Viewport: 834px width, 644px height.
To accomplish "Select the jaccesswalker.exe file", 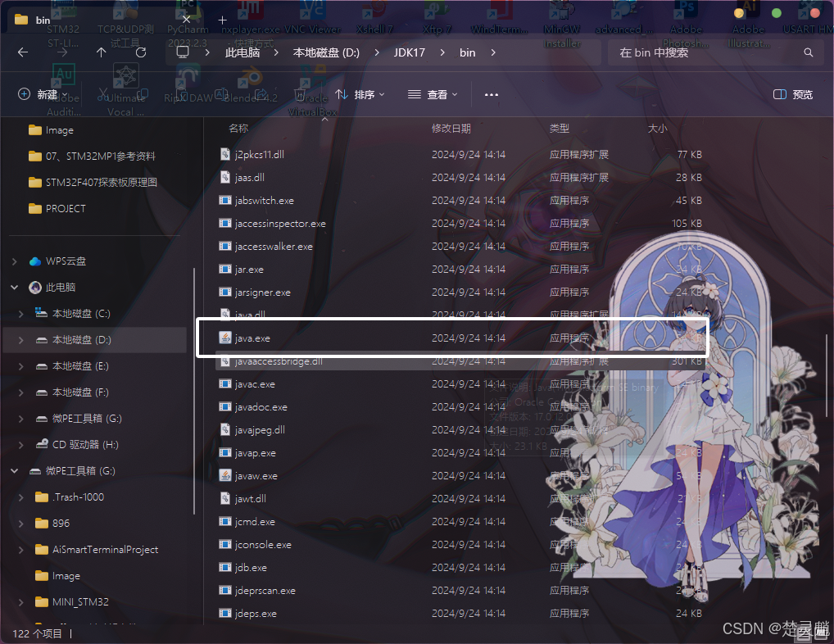I will pyautogui.click(x=460, y=247).
